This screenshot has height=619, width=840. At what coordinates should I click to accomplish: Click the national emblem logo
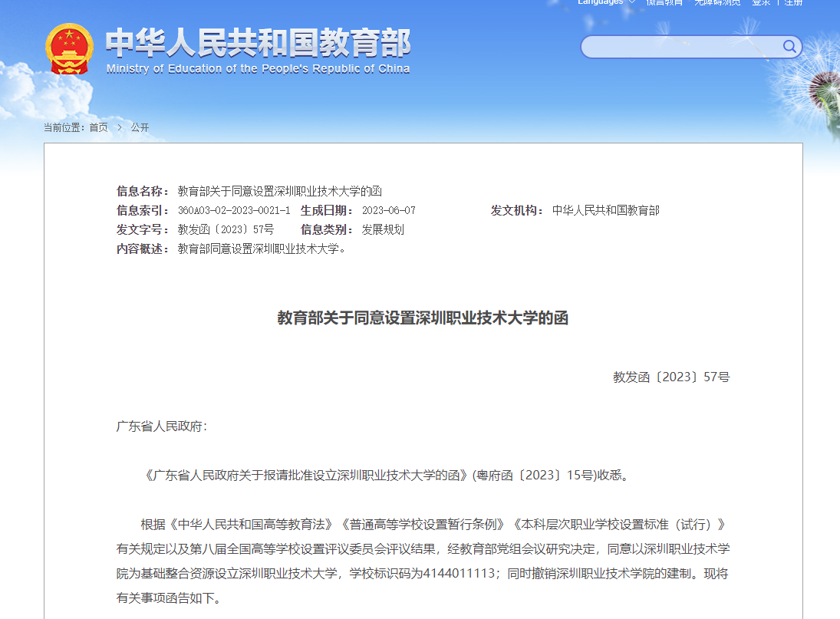click(69, 49)
